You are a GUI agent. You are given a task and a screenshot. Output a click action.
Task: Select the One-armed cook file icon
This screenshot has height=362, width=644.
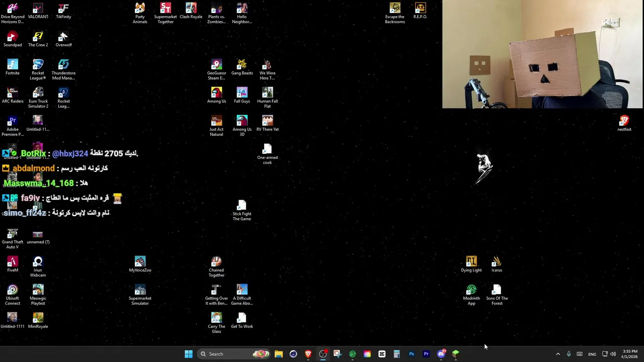click(x=267, y=154)
